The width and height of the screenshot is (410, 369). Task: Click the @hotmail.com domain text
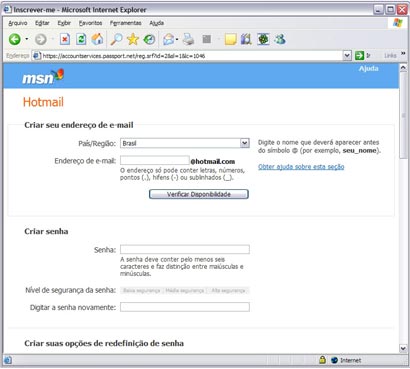click(x=213, y=161)
